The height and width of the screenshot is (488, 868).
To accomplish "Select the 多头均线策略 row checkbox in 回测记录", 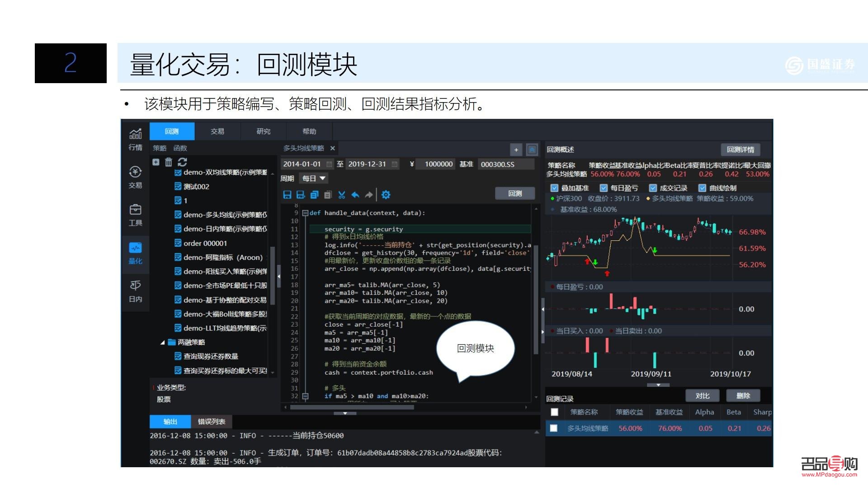I will [x=554, y=428].
